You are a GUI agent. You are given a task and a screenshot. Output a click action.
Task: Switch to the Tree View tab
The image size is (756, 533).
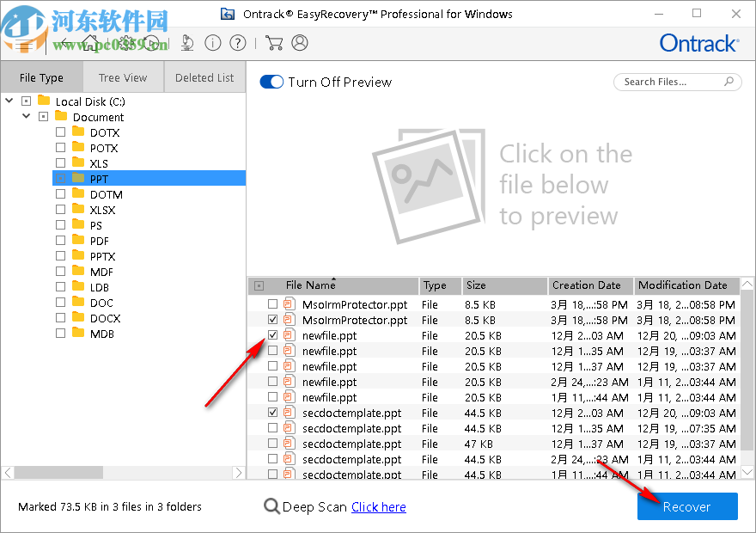click(x=123, y=77)
